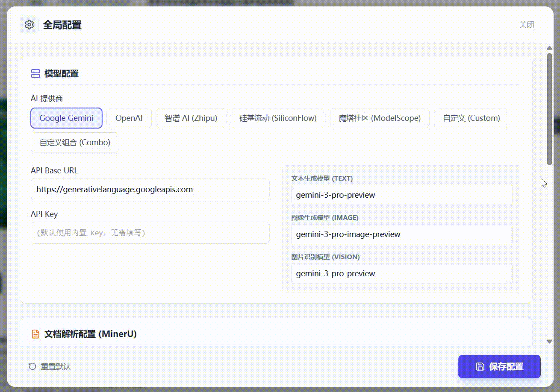
Task: Edit the 图片识别模型 (VISION) model field
Action: point(402,274)
